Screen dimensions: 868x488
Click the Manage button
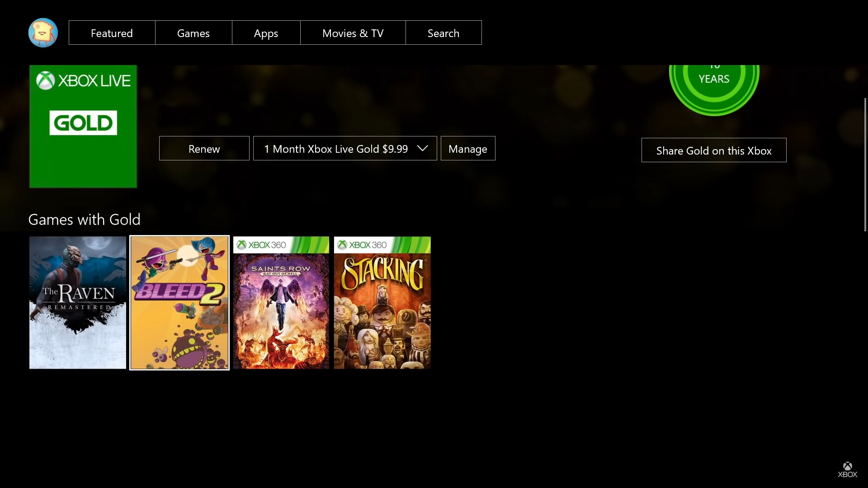(x=468, y=148)
